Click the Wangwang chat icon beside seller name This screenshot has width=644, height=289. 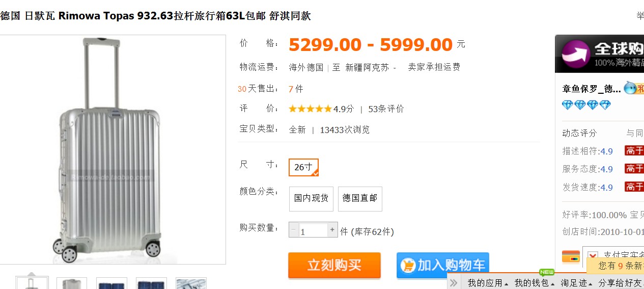coord(630,88)
